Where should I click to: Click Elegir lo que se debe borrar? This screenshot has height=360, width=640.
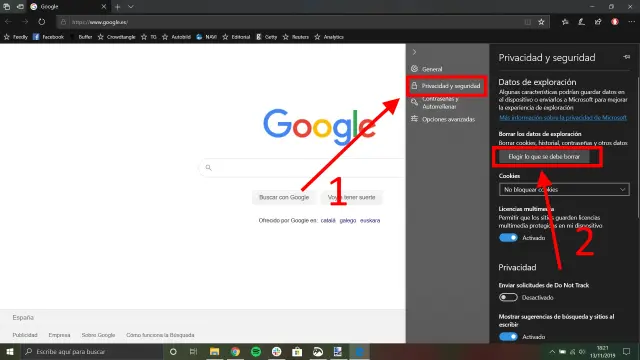point(544,156)
